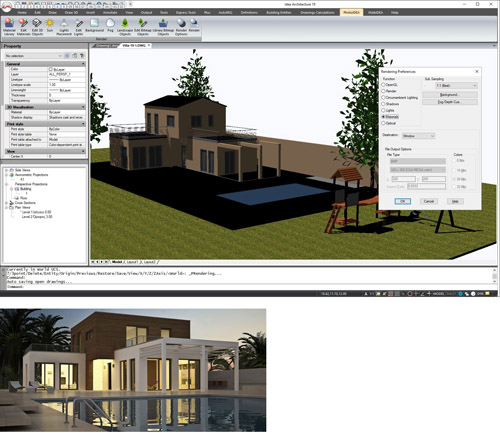Click the Render icon in ribbon
Image resolution: width=500 pixels, height=433 pixels.
[194, 26]
